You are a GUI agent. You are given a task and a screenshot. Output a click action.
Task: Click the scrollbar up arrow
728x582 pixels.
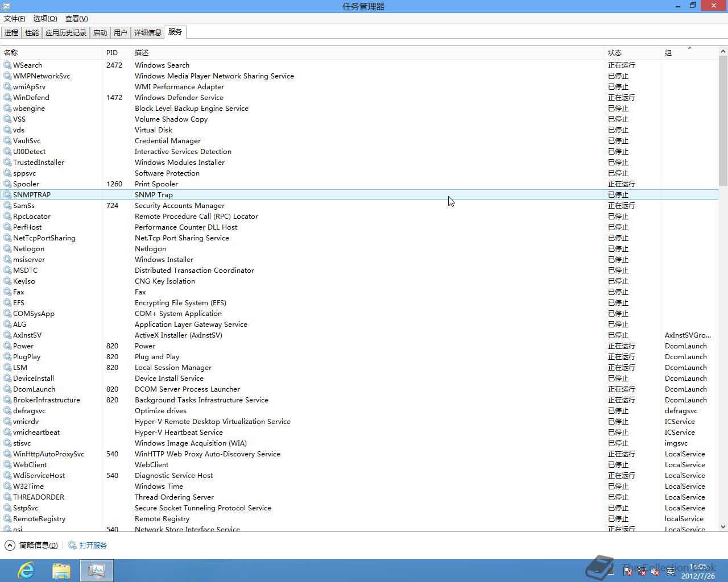click(723, 51)
